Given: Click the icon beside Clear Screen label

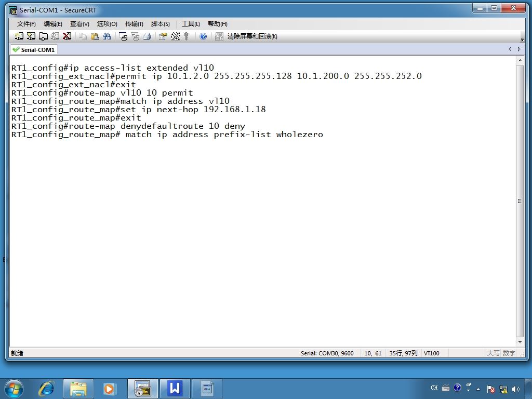Looking at the screenshot, I should tap(219, 36).
